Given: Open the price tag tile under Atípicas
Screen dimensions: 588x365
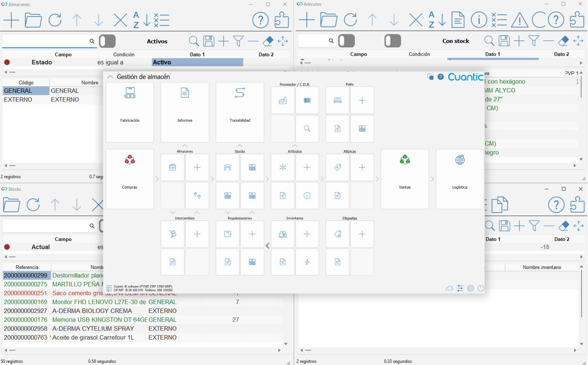Looking at the screenshot, I should tap(337, 167).
